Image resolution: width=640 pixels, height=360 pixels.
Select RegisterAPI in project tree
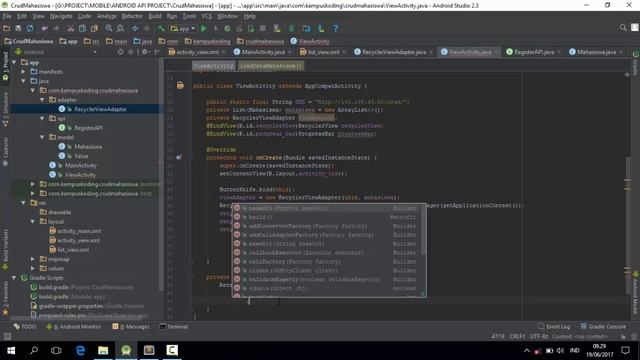(88, 128)
